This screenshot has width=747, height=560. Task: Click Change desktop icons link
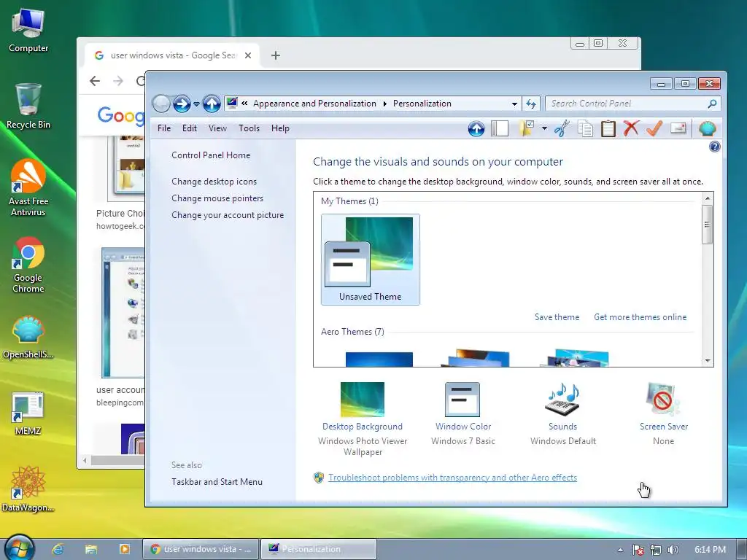point(214,182)
